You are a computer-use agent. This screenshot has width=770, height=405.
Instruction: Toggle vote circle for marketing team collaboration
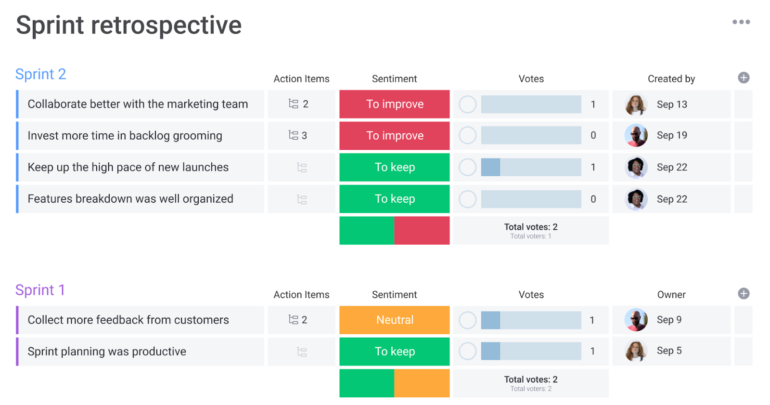pyautogui.click(x=467, y=104)
